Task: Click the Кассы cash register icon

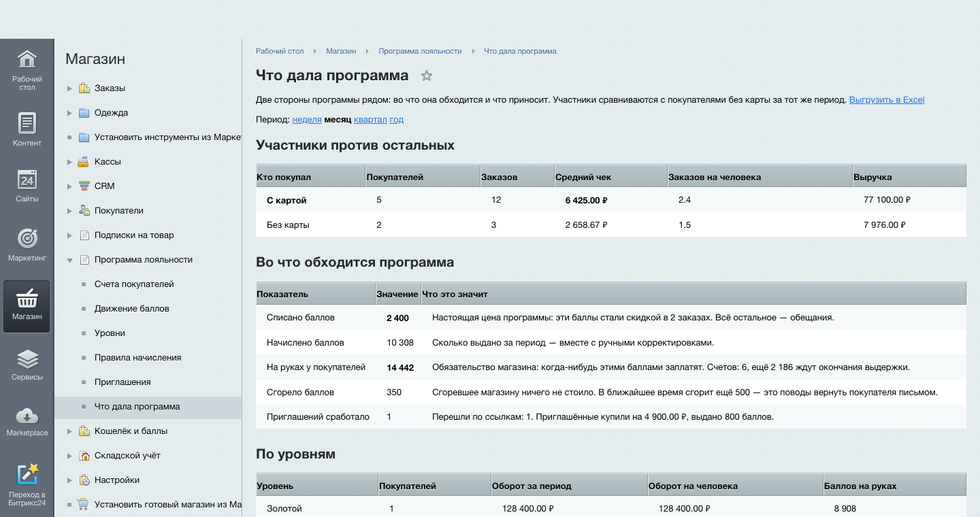Action: point(84,161)
